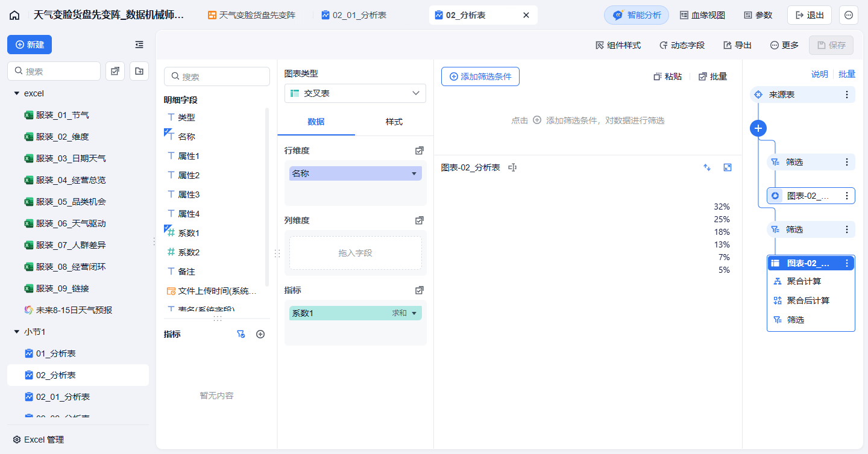Focus the sidebar search box

54,71
